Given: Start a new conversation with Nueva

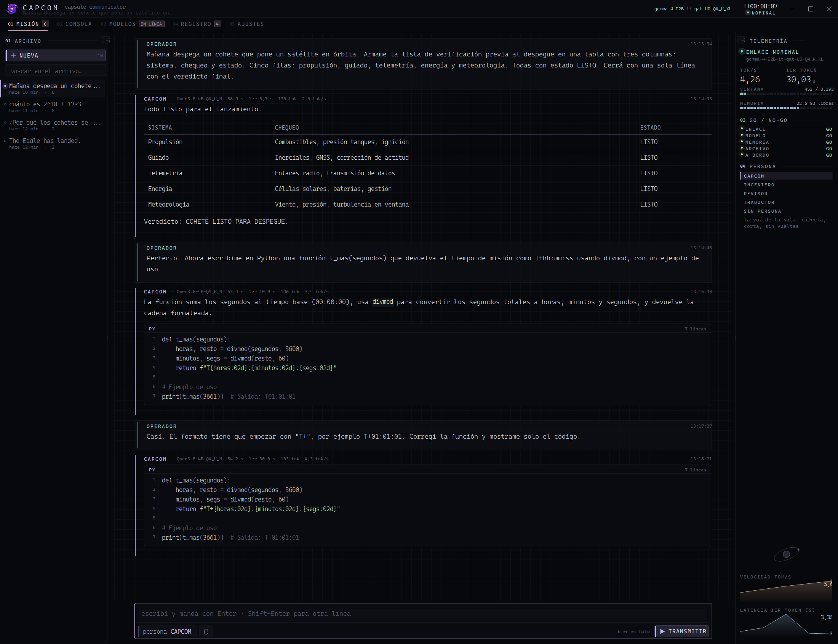Looking at the screenshot, I should 56,56.
